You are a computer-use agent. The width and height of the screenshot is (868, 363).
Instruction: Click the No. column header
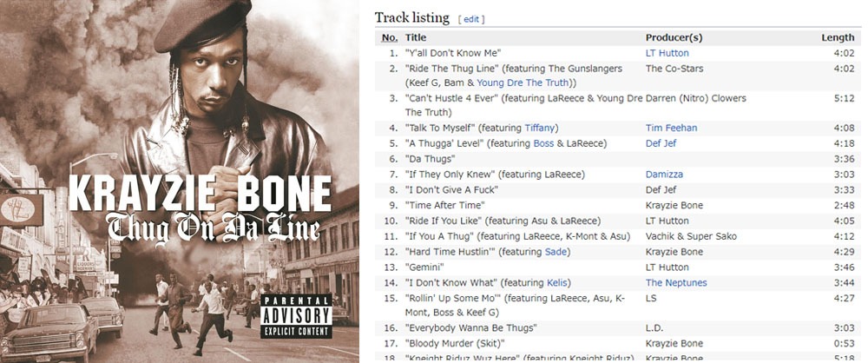(390, 37)
